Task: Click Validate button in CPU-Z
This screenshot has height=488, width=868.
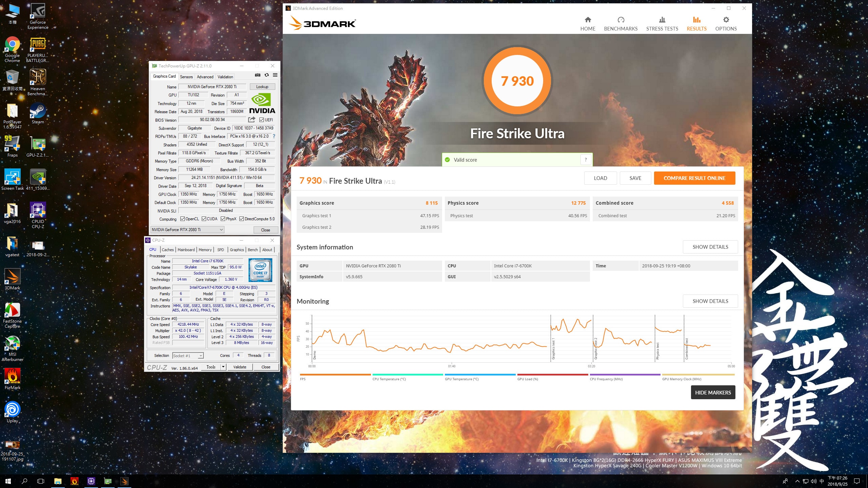Action: [239, 367]
